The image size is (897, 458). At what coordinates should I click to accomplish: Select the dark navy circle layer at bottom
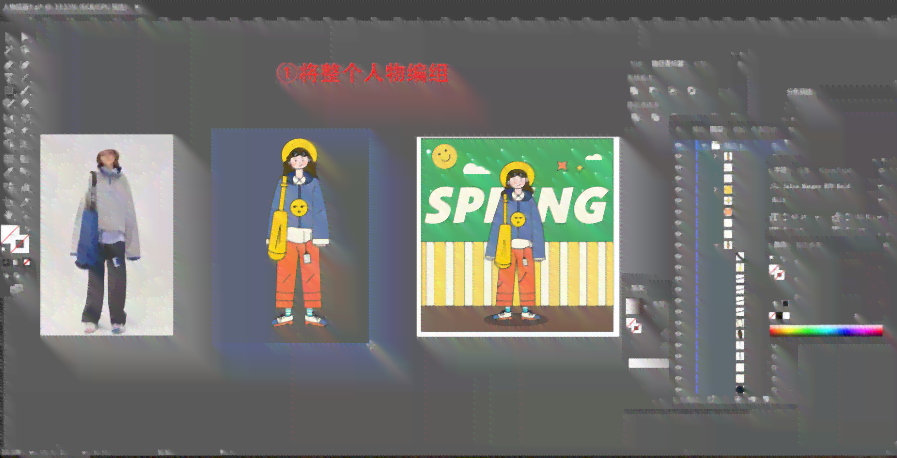[740, 389]
